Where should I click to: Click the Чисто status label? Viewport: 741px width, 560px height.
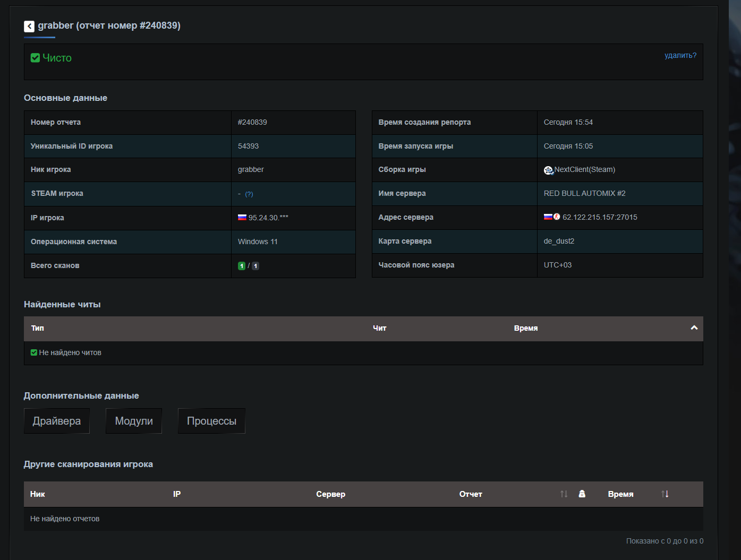tap(57, 58)
